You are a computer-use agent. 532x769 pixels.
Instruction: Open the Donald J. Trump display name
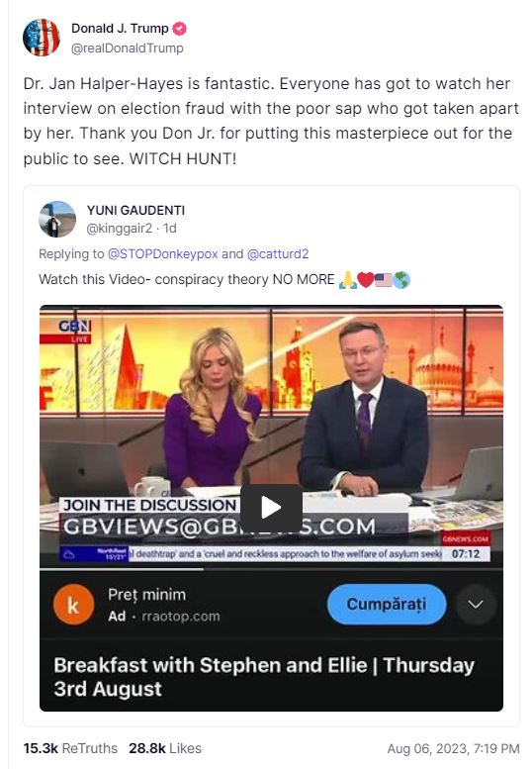click(120, 29)
